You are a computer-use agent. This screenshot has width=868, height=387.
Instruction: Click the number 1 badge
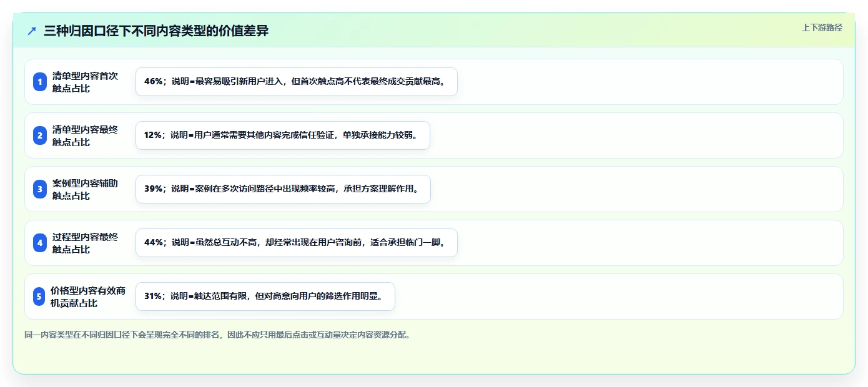coord(40,82)
